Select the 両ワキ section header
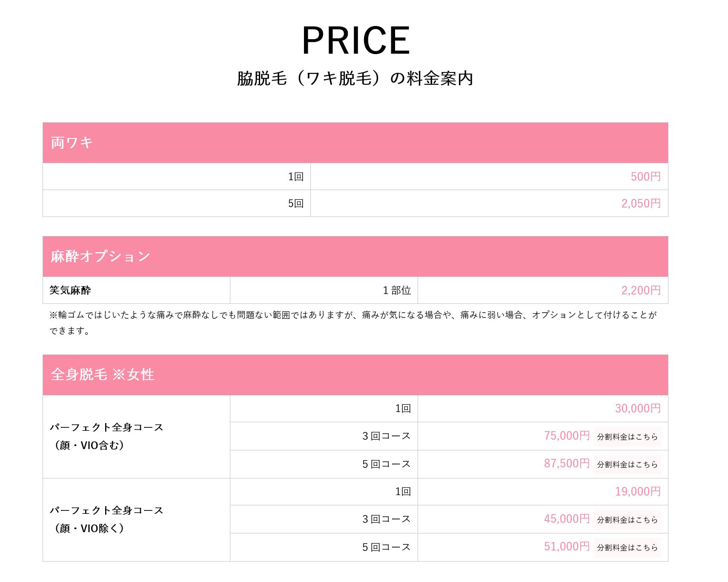The height and width of the screenshot is (582, 728). 72,143
